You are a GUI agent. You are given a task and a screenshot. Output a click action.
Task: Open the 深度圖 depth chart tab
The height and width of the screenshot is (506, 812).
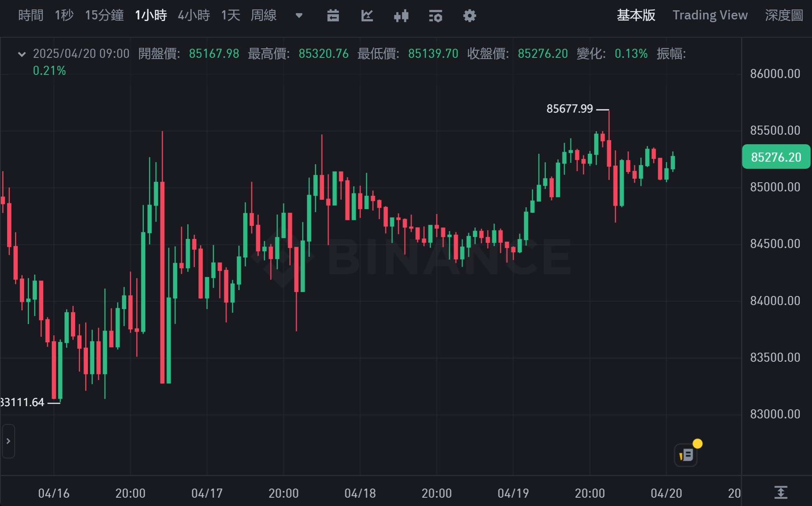783,15
